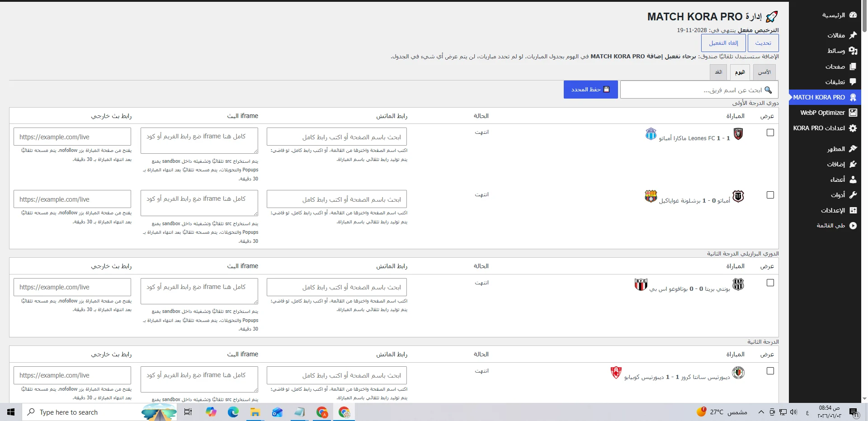Click بونتي بريتا team crest
This screenshot has height=421, width=868.
coord(738,284)
